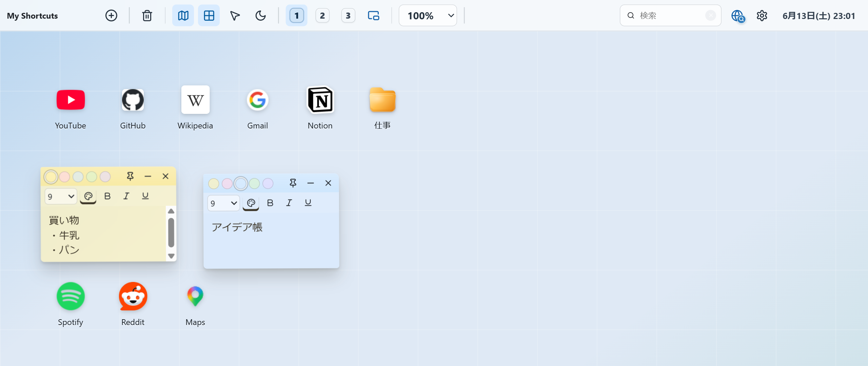Select purple color on the 買い物 note

[105, 177]
